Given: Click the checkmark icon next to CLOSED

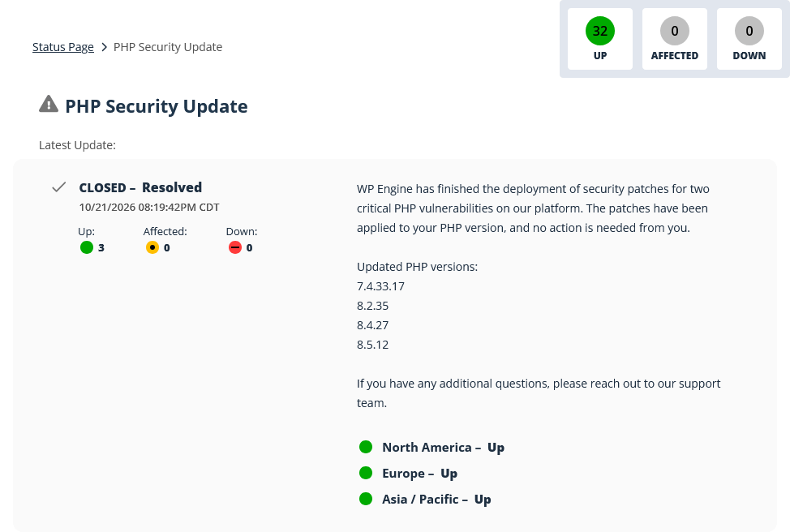Looking at the screenshot, I should [x=59, y=187].
